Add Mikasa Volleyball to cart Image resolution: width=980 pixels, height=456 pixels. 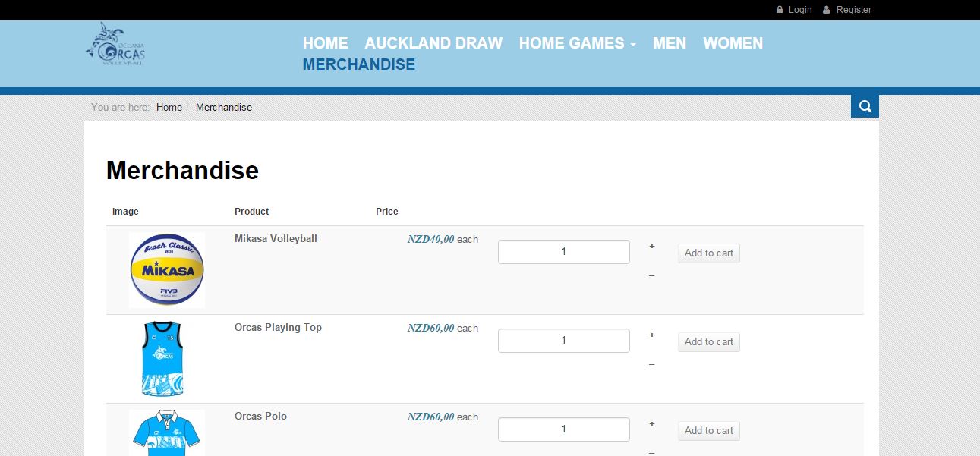709,253
